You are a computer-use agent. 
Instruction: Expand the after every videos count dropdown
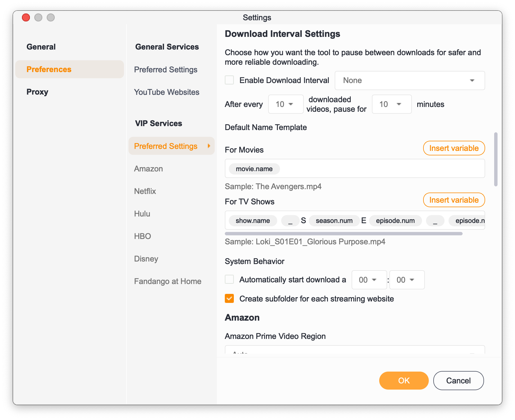(285, 104)
